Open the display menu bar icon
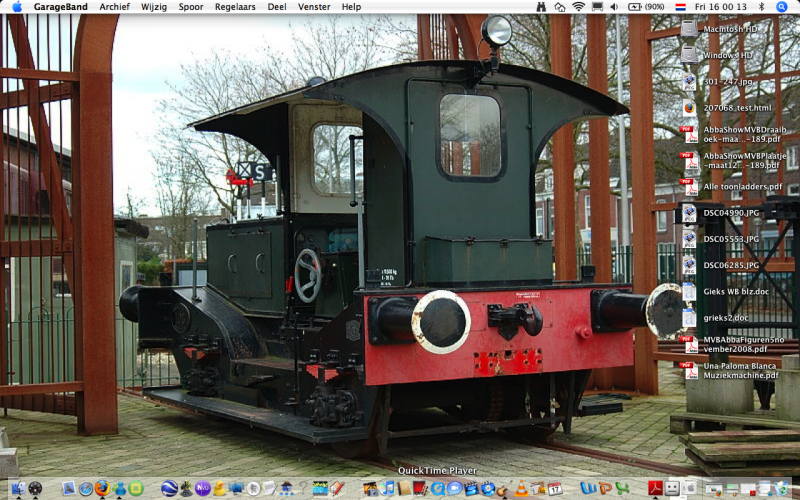The height and width of the screenshot is (500, 800). click(x=597, y=7)
